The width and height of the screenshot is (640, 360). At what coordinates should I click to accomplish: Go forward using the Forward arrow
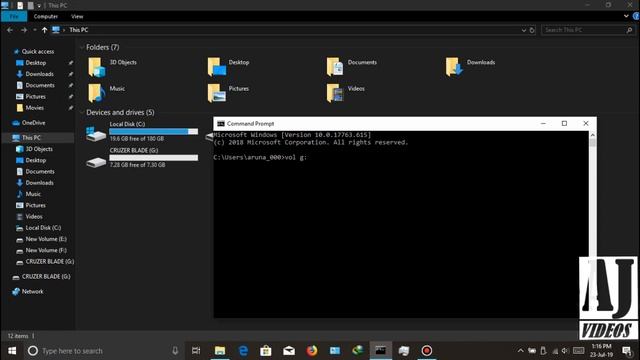pos(24,30)
